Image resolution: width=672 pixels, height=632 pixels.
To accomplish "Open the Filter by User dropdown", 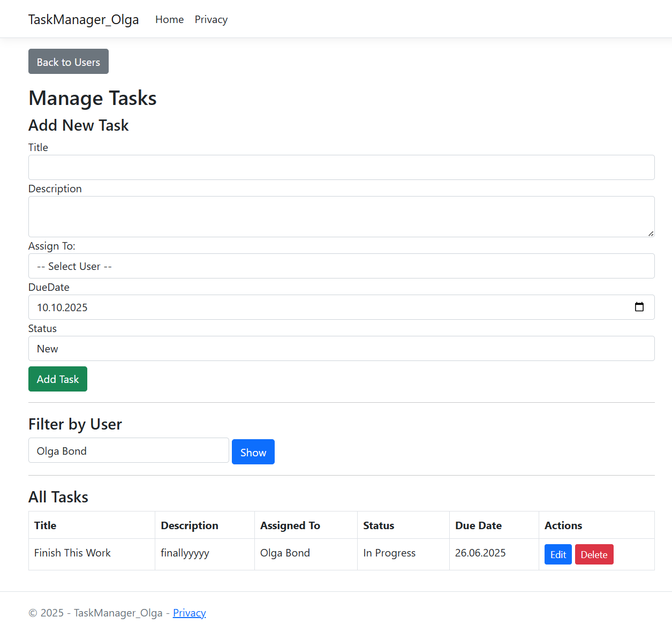I will (129, 451).
